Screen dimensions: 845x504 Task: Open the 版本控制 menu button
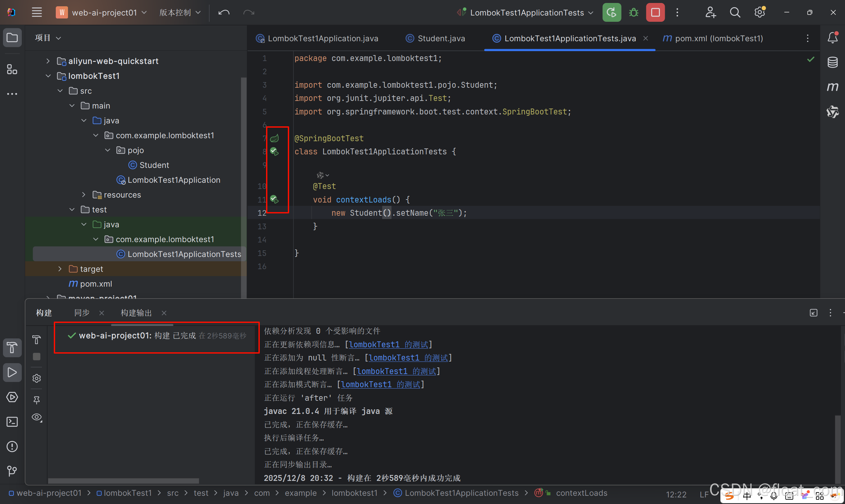[180, 13]
